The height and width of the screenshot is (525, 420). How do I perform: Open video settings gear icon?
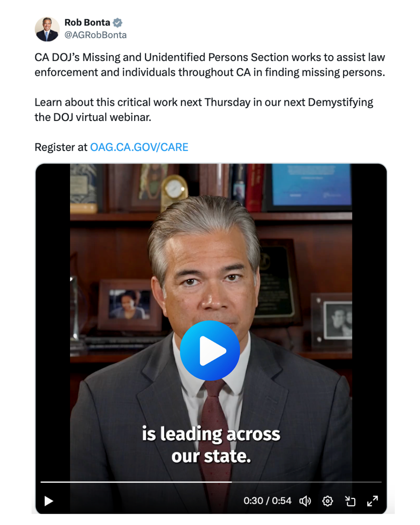(x=328, y=501)
